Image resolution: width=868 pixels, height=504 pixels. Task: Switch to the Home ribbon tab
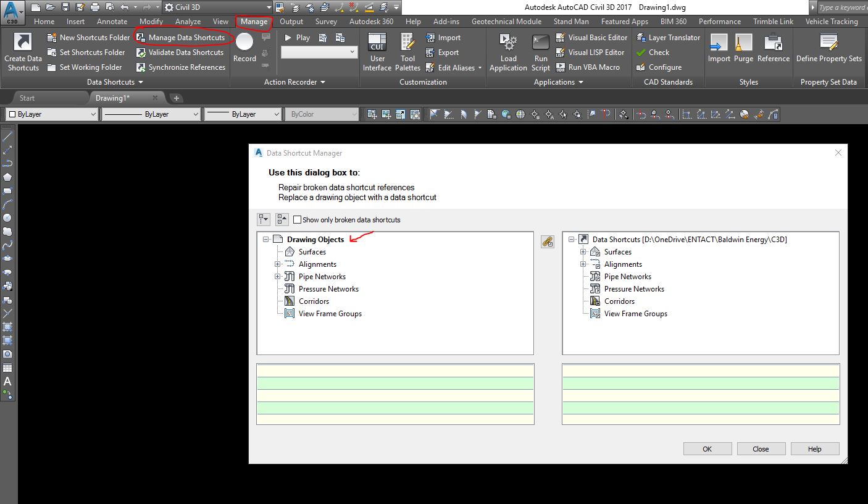(44, 21)
